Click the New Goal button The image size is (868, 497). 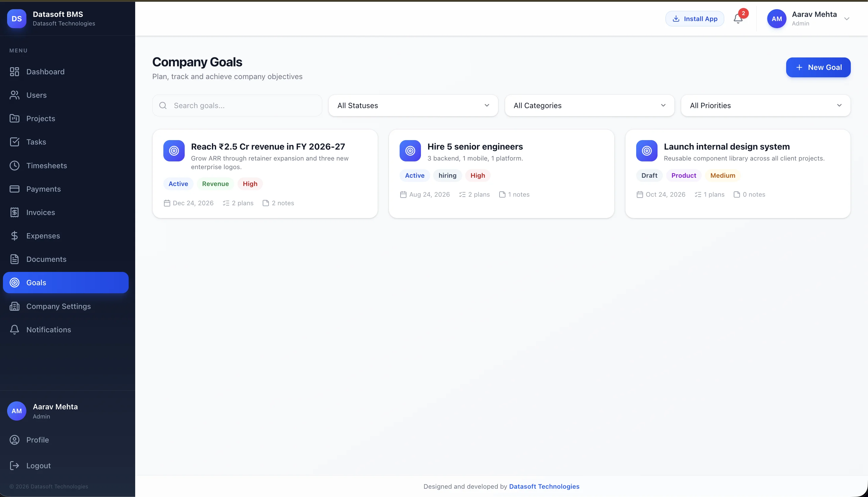click(818, 67)
